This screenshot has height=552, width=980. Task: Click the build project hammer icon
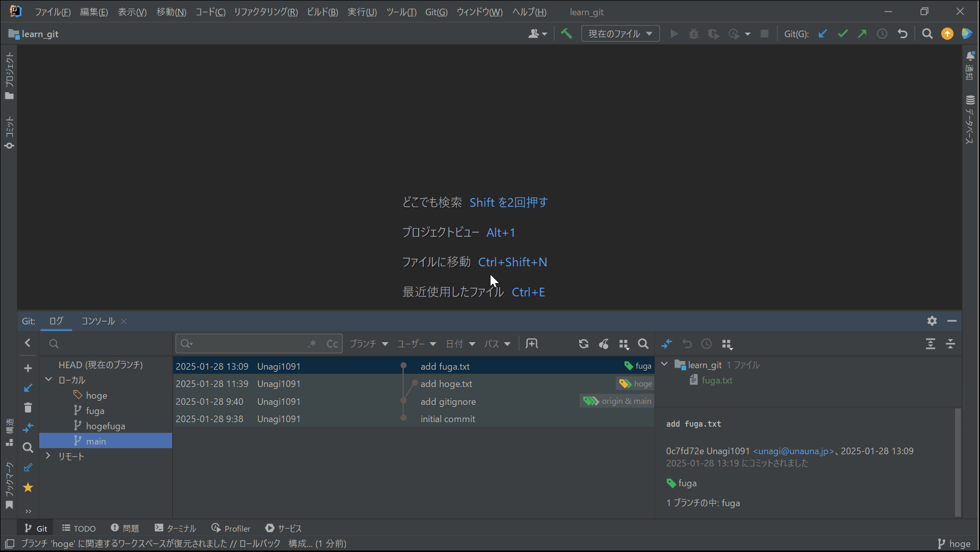click(566, 34)
